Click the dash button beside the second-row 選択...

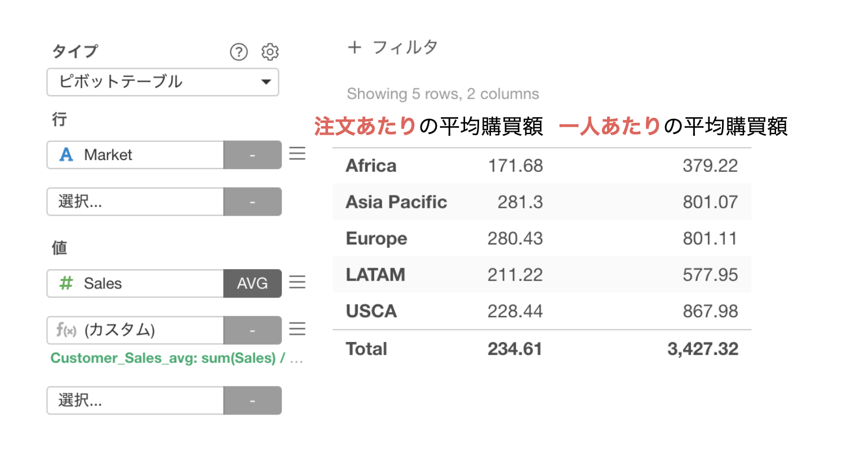(253, 202)
